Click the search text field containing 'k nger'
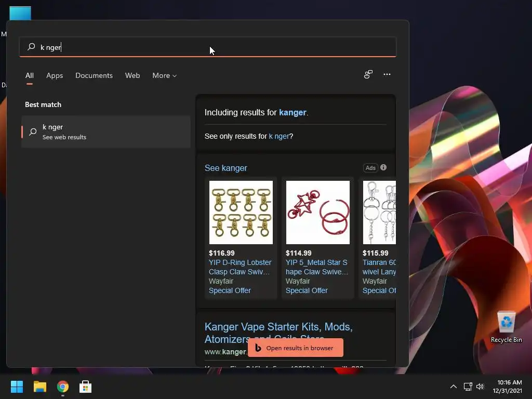The image size is (532, 399). point(208,47)
